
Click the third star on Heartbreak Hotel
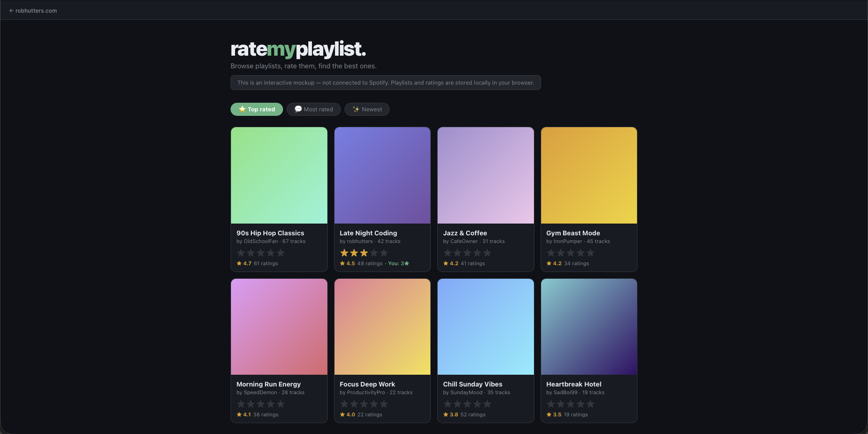click(571, 404)
